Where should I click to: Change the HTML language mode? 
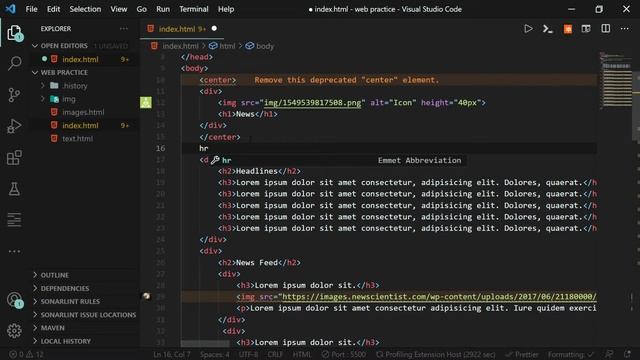pos(302,354)
